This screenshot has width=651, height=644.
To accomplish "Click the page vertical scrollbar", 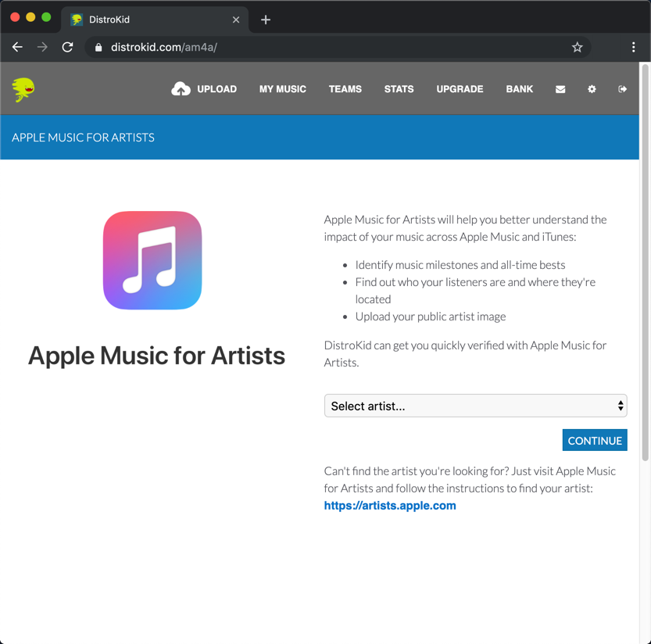I will [x=645, y=262].
